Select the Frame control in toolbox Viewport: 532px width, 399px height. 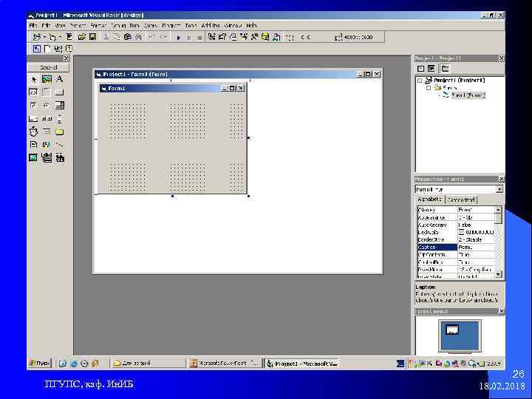47,92
